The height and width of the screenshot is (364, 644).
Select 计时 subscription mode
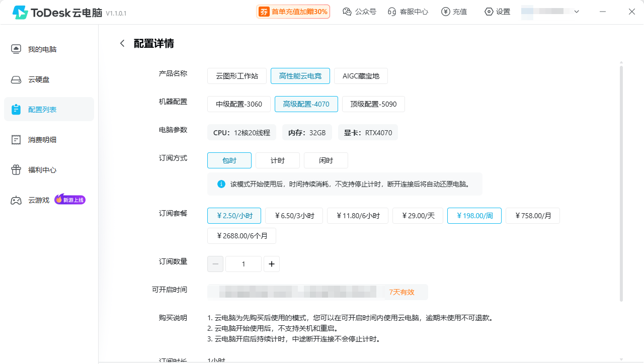pyautogui.click(x=278, y=160)
